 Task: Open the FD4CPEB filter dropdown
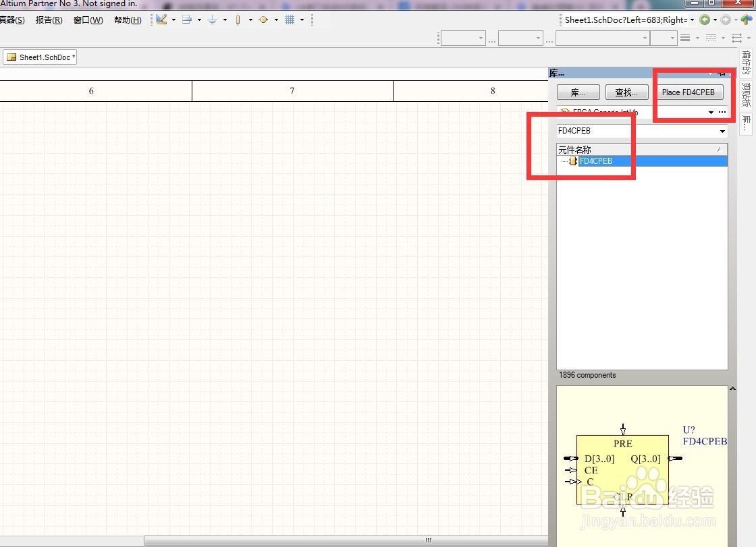[x=722, y=131]
